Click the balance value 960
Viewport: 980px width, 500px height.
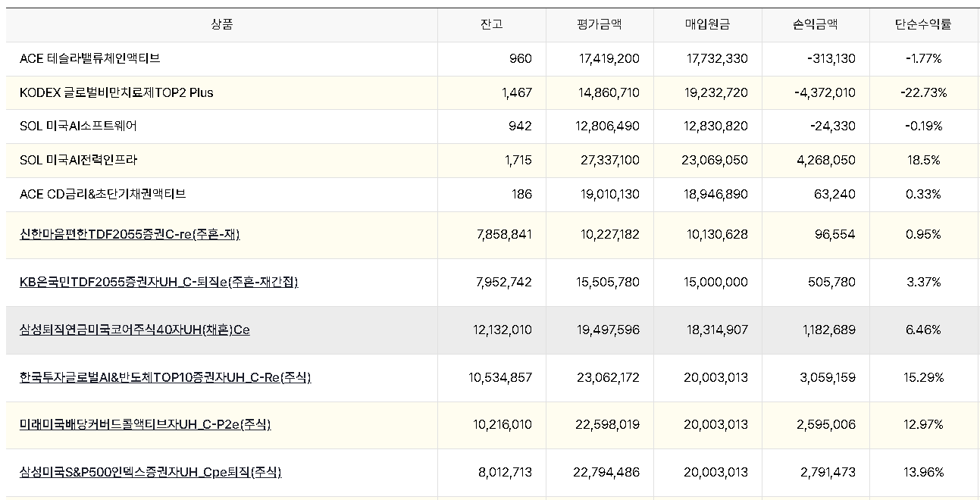(521, 58)
